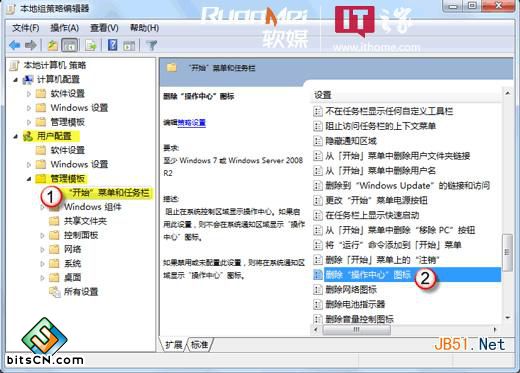The width and height of the screenshot is (520, 373).
Task: Click folder icon next to 网络
Action: click(54, 249)
